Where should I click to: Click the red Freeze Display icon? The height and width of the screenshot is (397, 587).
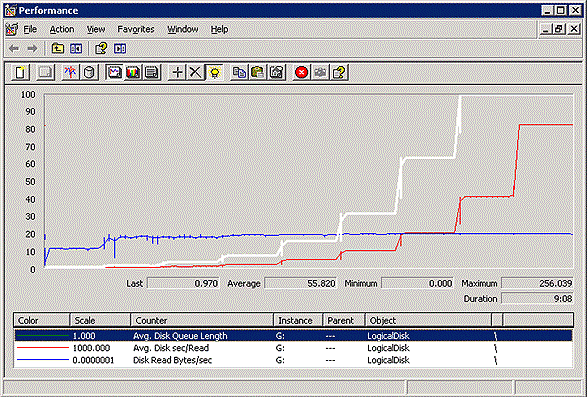(301, 72)
